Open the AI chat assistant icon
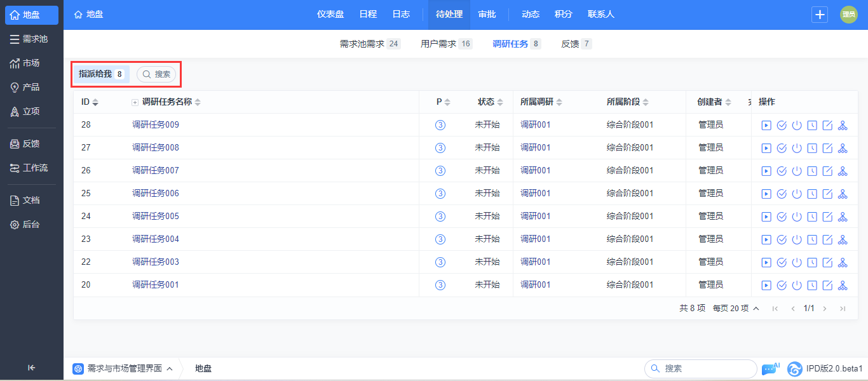The height and width of the screenshot is (381, 868). click(x=770, y=368)
